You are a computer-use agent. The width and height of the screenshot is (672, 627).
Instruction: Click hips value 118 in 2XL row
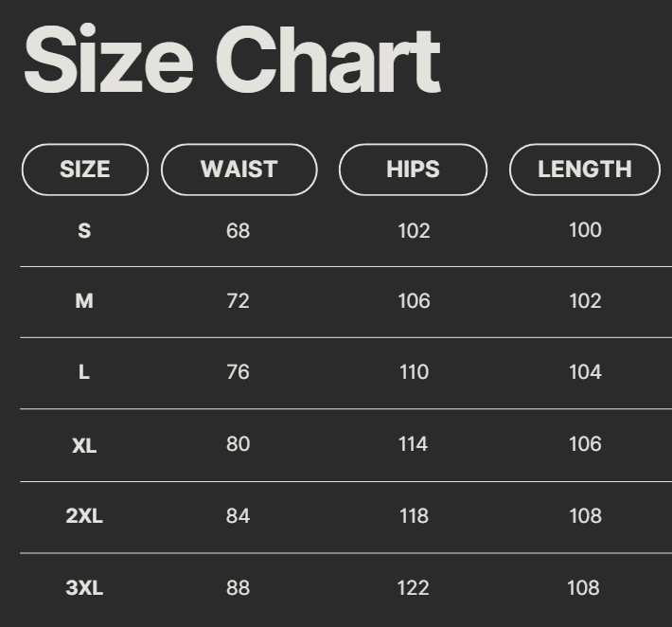(x=414, y=516)
